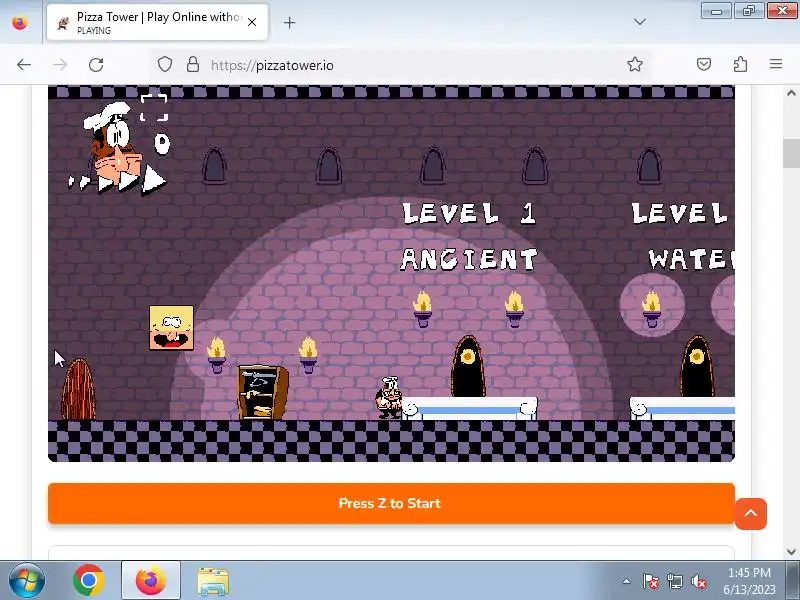Open the extensions puzzle icon

[740, 64]
